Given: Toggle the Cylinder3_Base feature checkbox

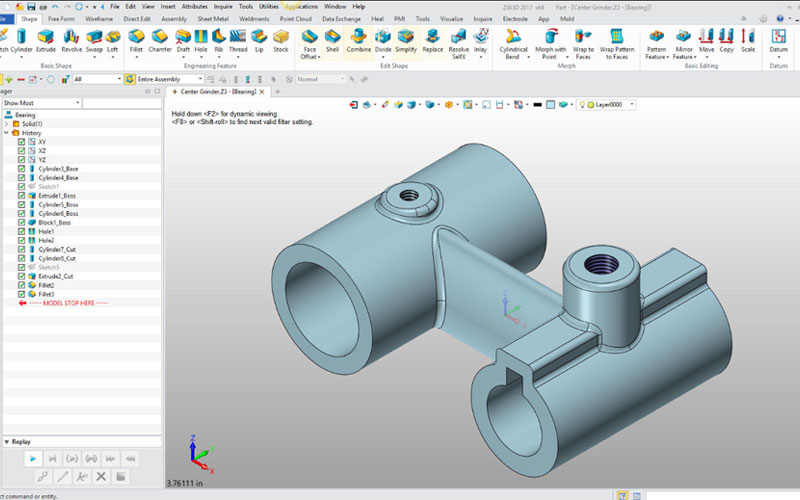Looking at the screenshot, I should (x=21, y=168).
